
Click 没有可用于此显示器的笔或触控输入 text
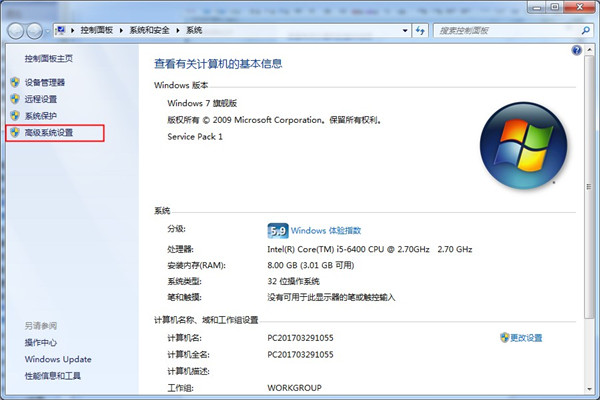coord(331,297)
